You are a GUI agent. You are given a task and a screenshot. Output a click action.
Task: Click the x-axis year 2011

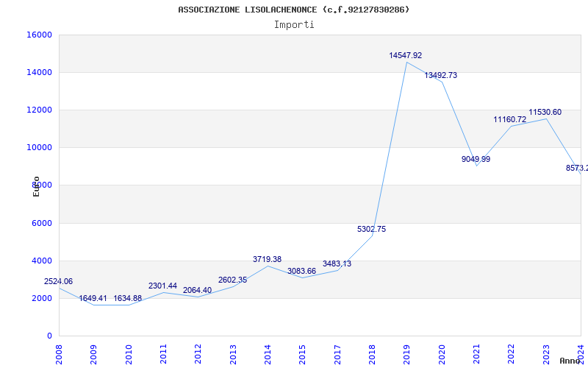pyautogui.click(x=163, y=355)
